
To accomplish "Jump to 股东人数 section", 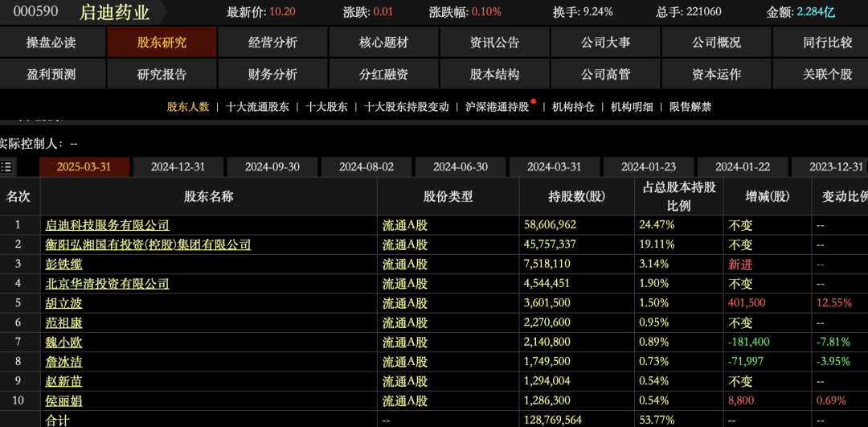I will pos(188,107).
